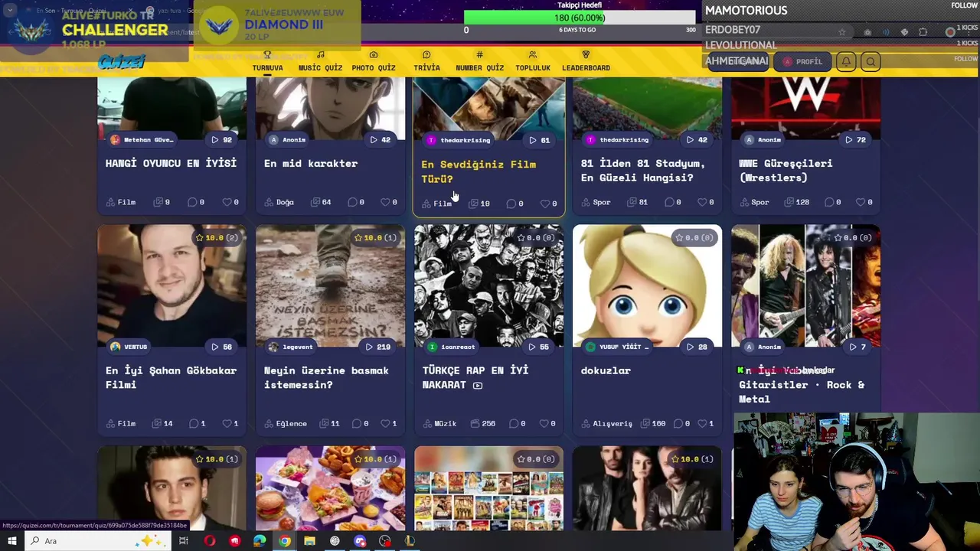The height and width of the screenshot is (551, 980).
Task: Open the guitarists collage thumbnail
Action: coord(805,285)
